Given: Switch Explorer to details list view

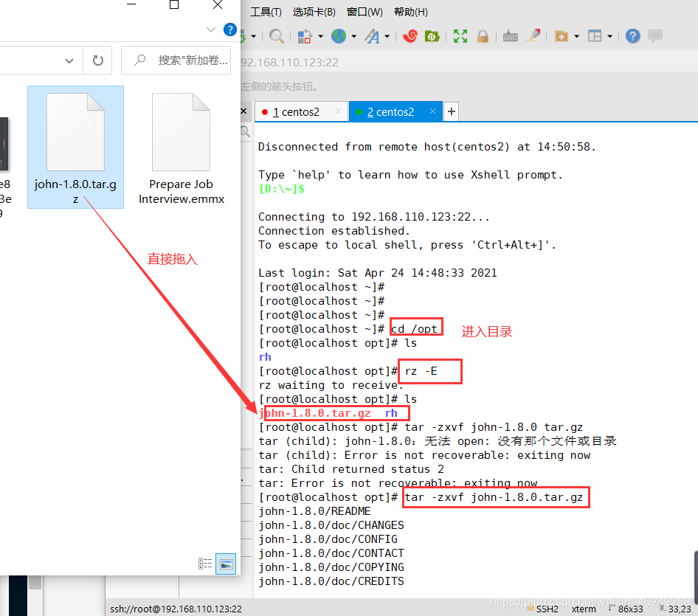Looking at the screenshot, I should [x=205, y=564].
